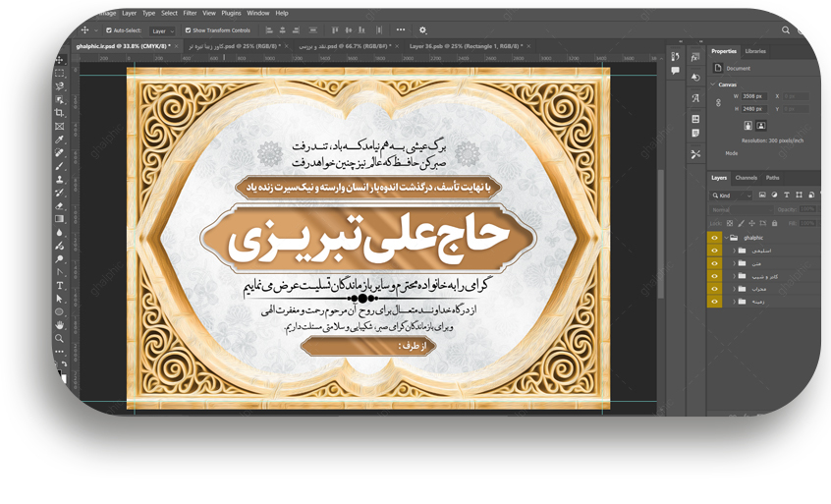Collapse the ghalphic layer group
The height and width of the screenshot is (504, 831).
pyautogui.click(x=726, y=238)
